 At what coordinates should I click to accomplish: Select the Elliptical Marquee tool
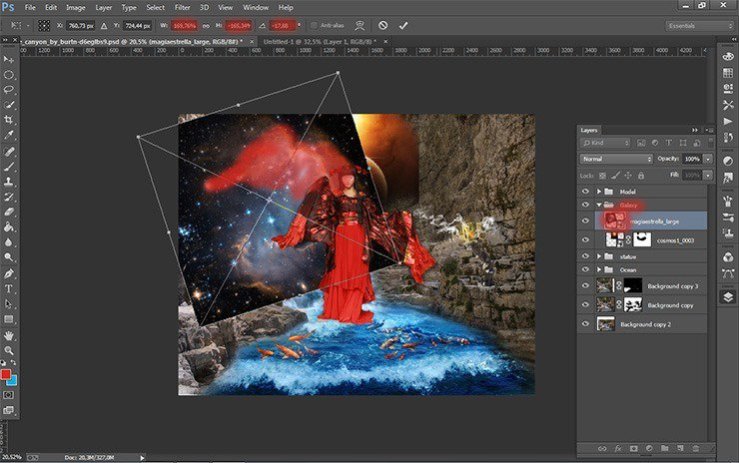tap(9, 74)
